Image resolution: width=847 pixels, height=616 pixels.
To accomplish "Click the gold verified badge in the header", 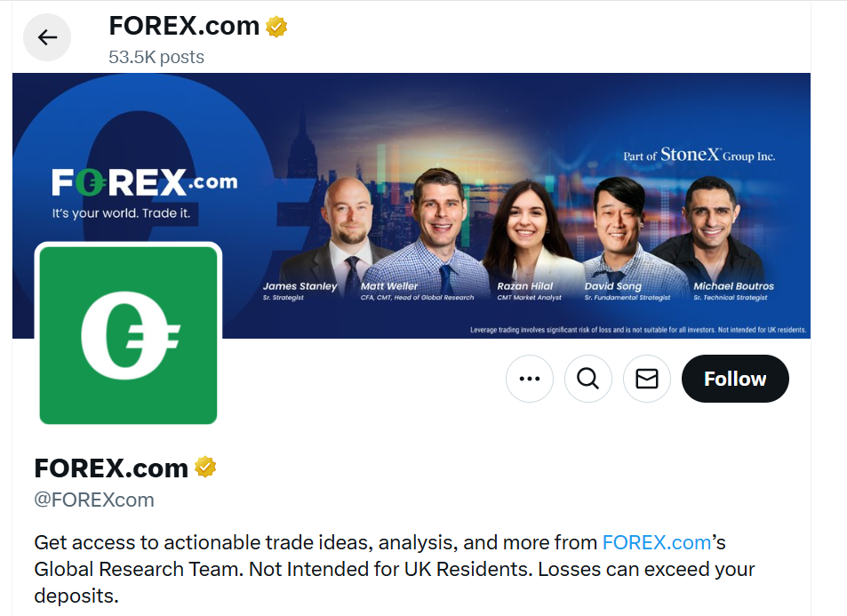I will [276, 27].
